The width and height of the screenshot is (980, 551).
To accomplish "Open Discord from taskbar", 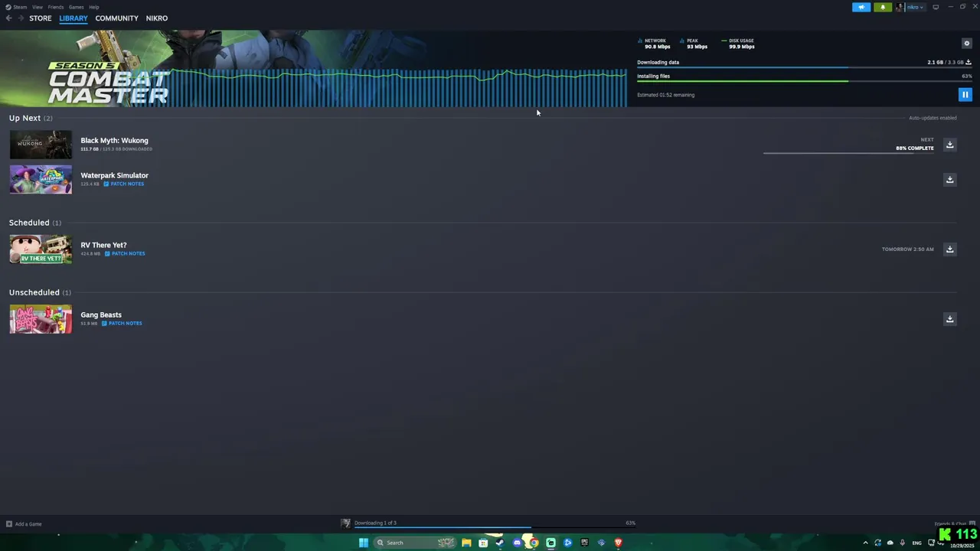I will pos(517,543).
